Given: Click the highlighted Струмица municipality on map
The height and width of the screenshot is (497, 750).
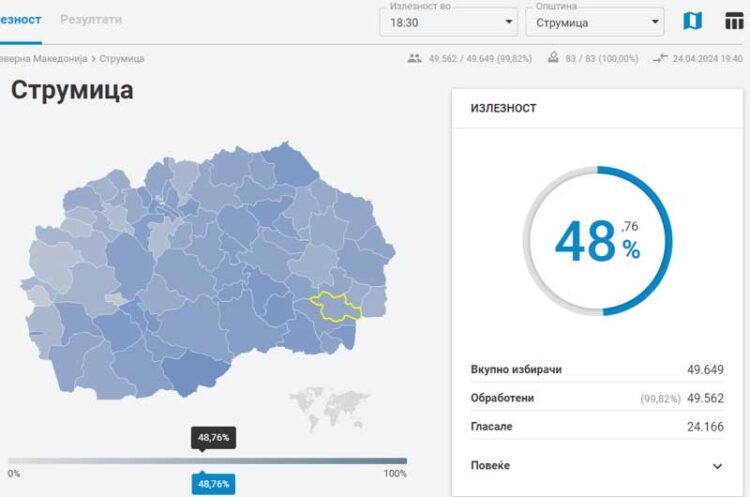Looking at the screenshot, I should [335, 307].
